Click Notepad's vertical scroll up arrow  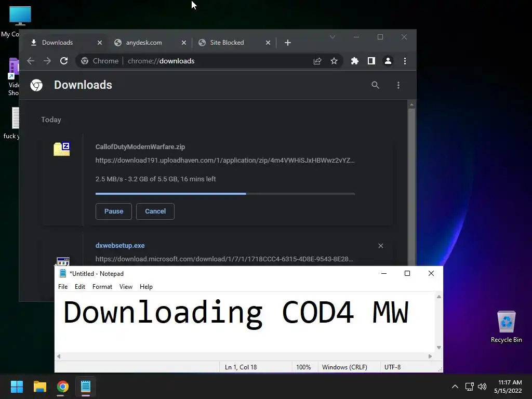point(438,297)
